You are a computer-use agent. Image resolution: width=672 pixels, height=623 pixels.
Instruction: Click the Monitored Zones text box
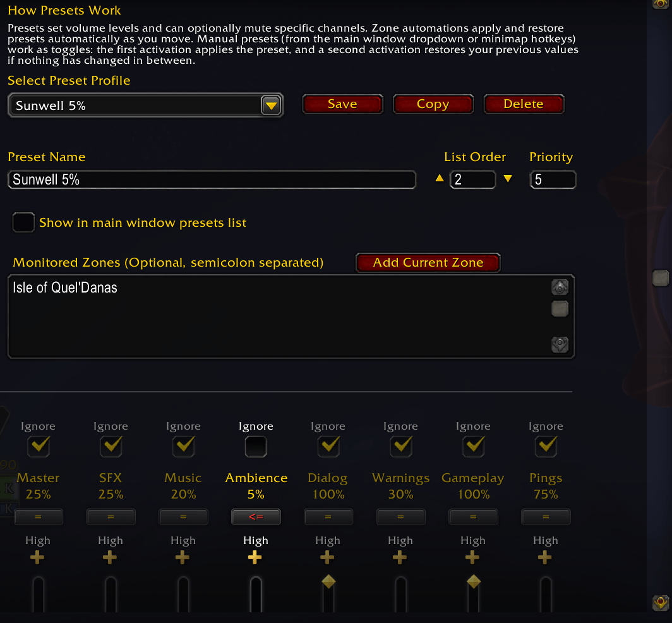[291, 317]
